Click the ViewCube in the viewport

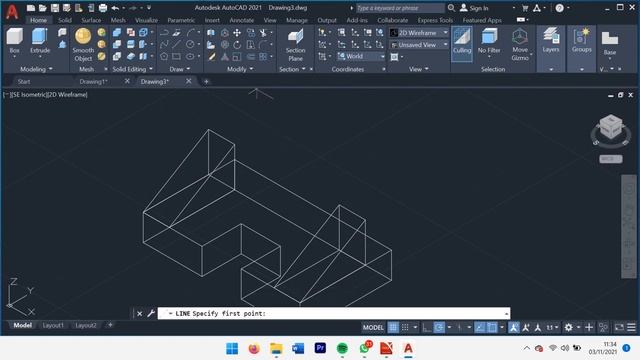tap(611, 127)
